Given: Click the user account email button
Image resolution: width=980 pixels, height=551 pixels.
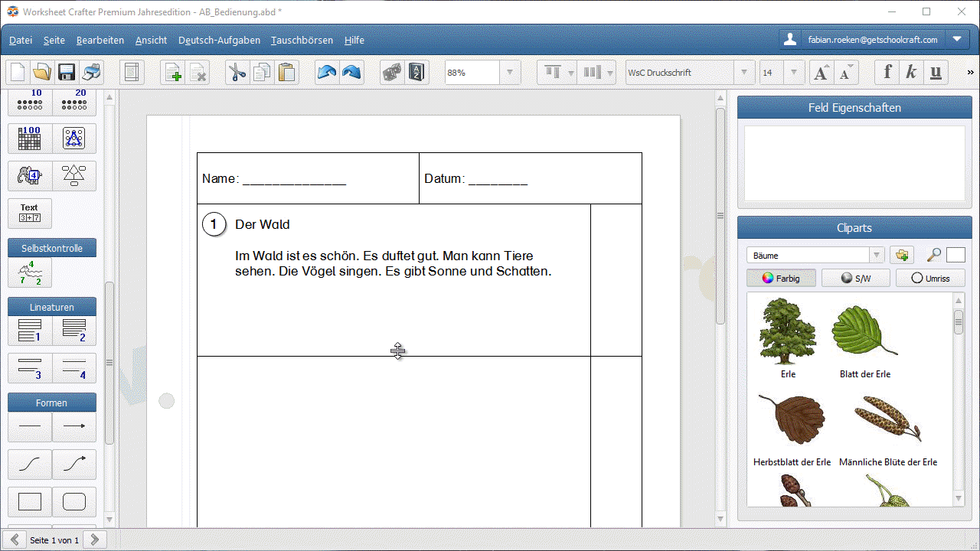Looking at the screenshot, I should pos(861,40).
